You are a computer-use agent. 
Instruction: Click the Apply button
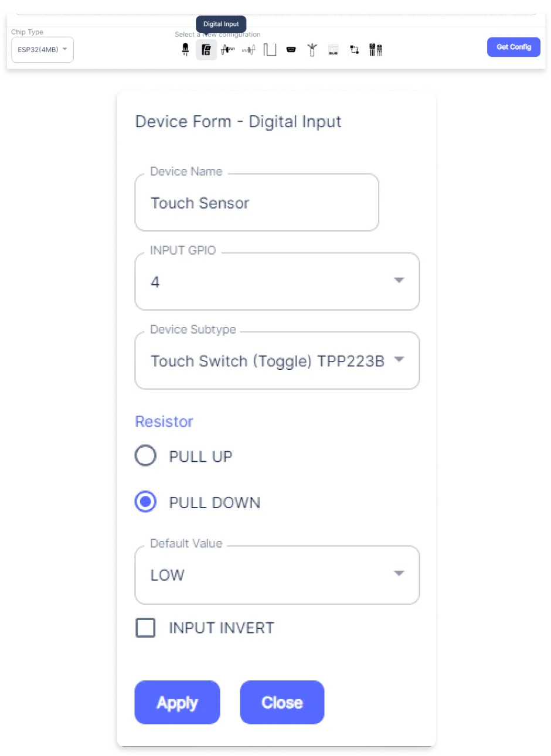tap(177, 702)
